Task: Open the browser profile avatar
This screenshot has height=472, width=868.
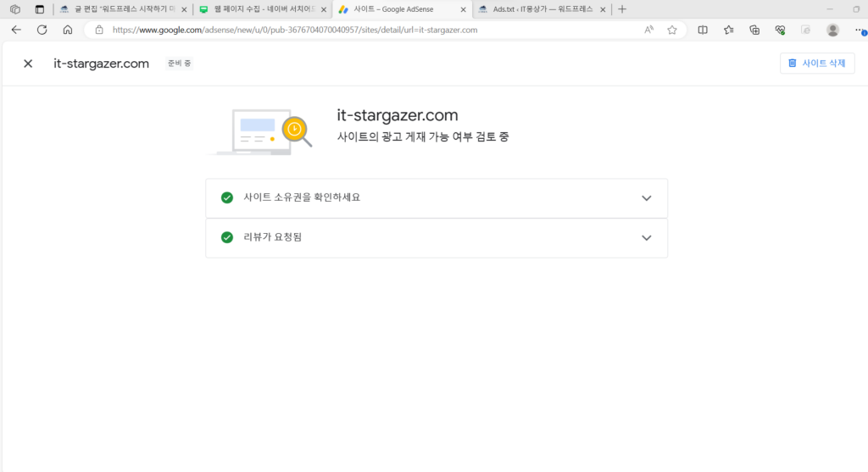Action: coord(832,30)
